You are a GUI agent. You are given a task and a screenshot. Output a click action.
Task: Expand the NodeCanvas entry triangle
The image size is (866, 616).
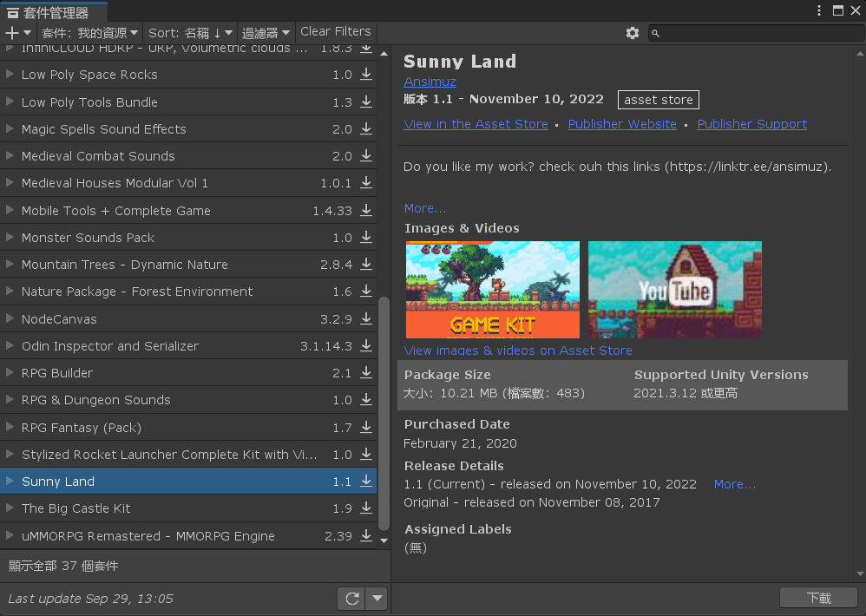(10, 318)
